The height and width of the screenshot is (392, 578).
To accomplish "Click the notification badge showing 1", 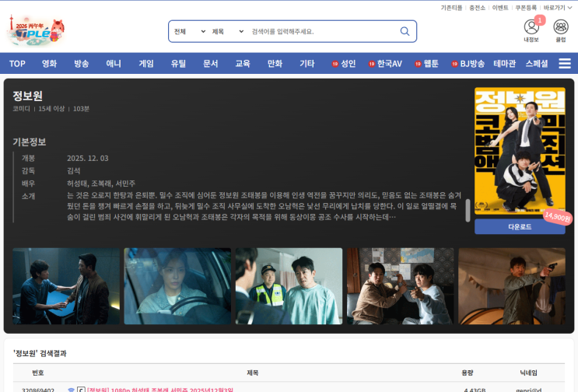I will [540, 20].
